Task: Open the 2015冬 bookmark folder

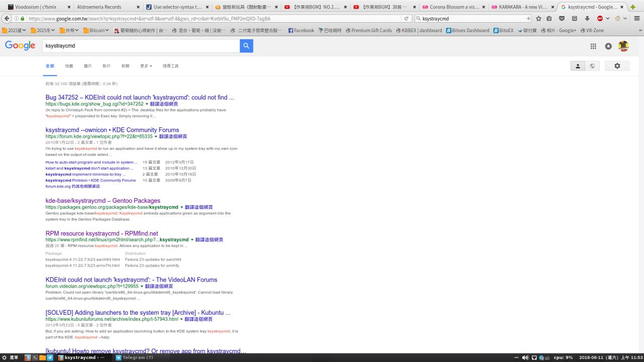Action: click(42, 30)
